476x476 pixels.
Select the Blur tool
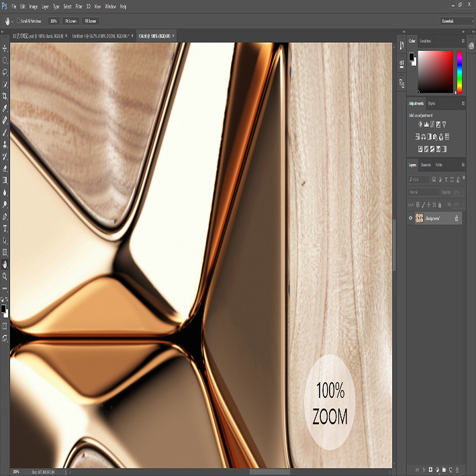coord(5,193)
